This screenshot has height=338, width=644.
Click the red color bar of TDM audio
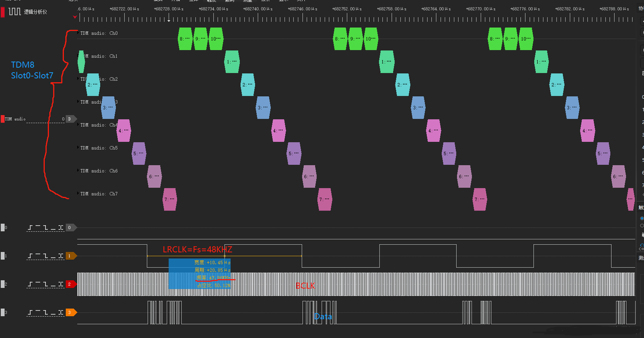click(3, 119)
